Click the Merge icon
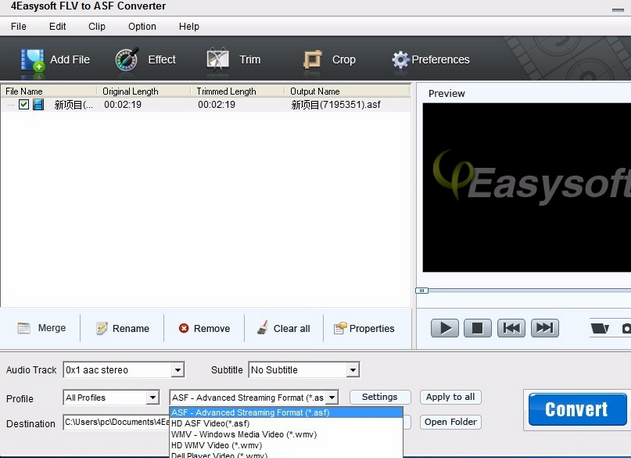The height and width of the screenshot is (458, 631). 24,328
